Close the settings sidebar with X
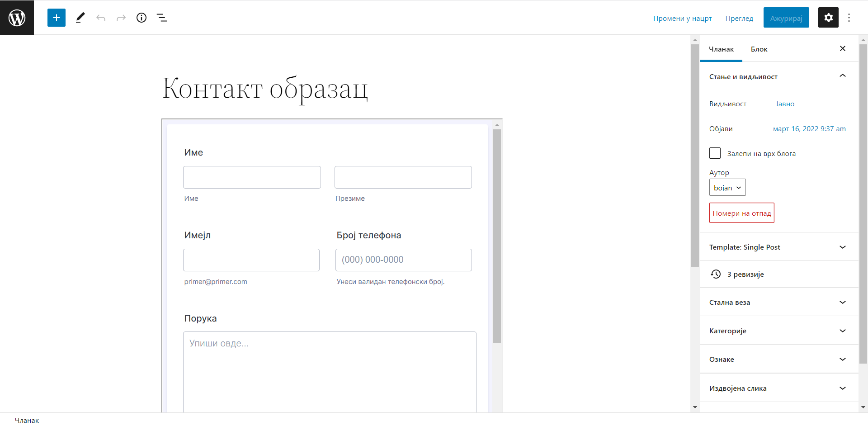This screenshot has width=868, height=426. point(843,48)
